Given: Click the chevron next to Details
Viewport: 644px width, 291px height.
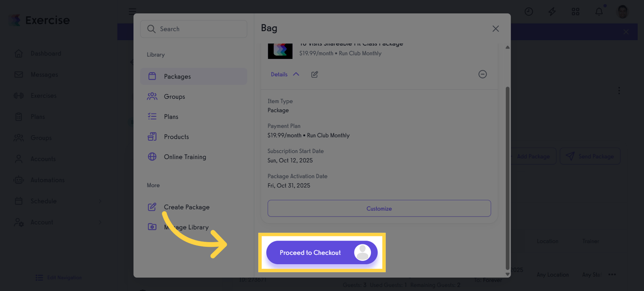Looking at the screenshot, I should [x=296, y=74].
